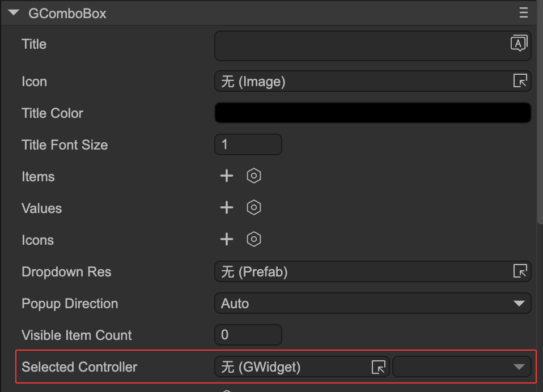Add a new entry to Icons
The image size is (543, 392).
[x=227, y=240]
